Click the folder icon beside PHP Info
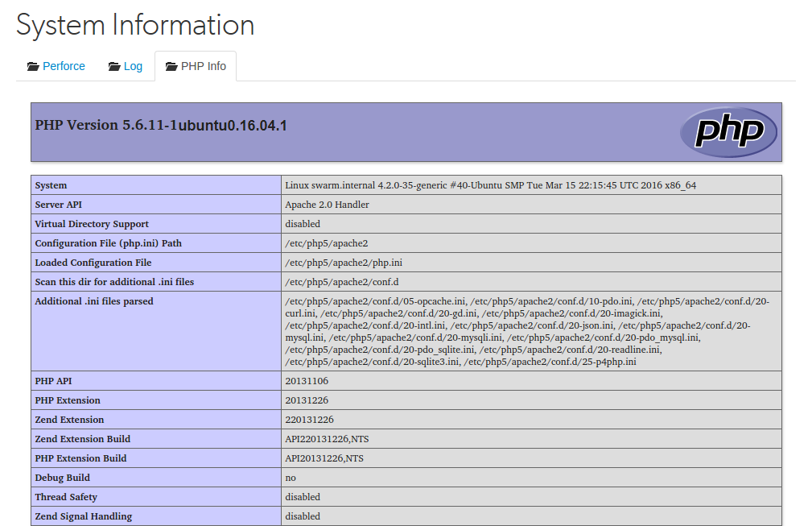Screen dimensions: 812x526 point(171,66)
